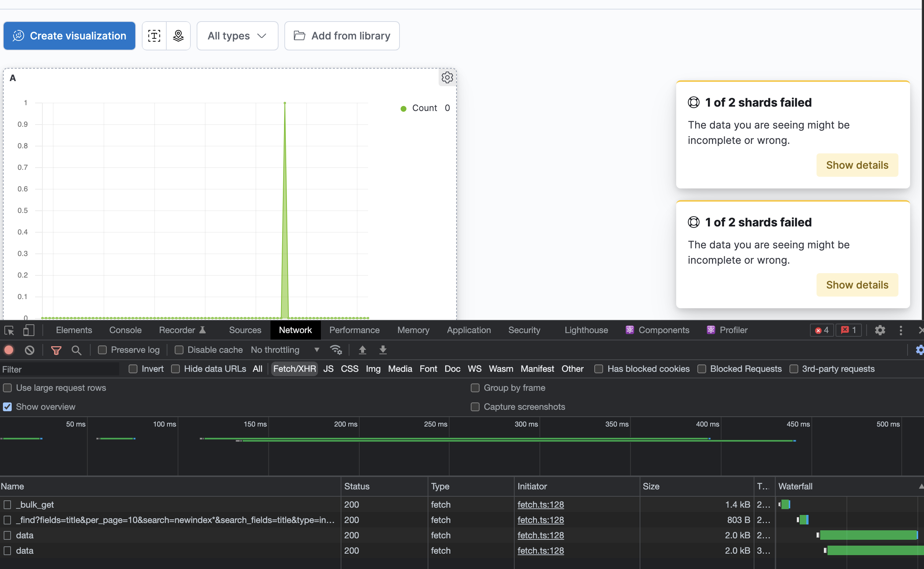Click the Filter text input
Screen dimensions: 924x569
[x=60, y=369]
